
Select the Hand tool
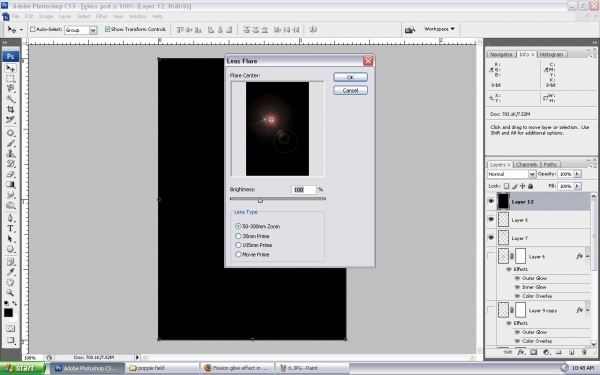pos(10,282)
